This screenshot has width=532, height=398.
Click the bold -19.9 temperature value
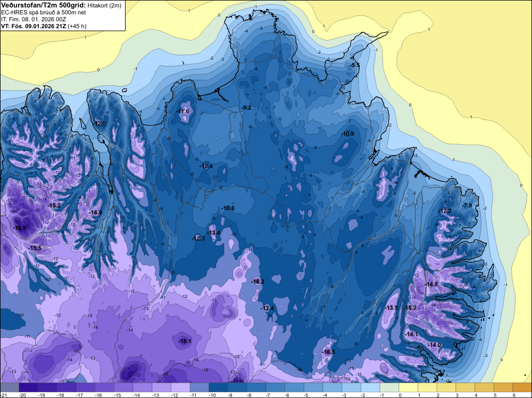20,228
